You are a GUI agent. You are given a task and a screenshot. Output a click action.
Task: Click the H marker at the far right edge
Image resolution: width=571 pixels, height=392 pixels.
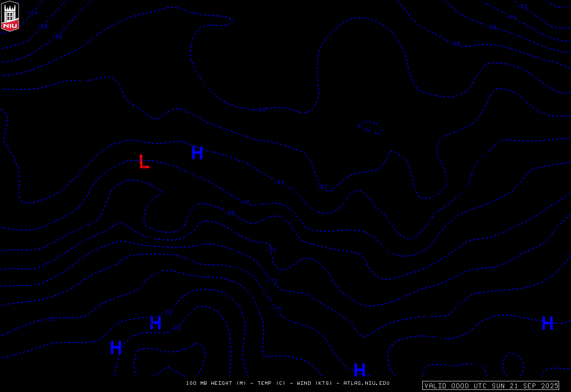548,323
